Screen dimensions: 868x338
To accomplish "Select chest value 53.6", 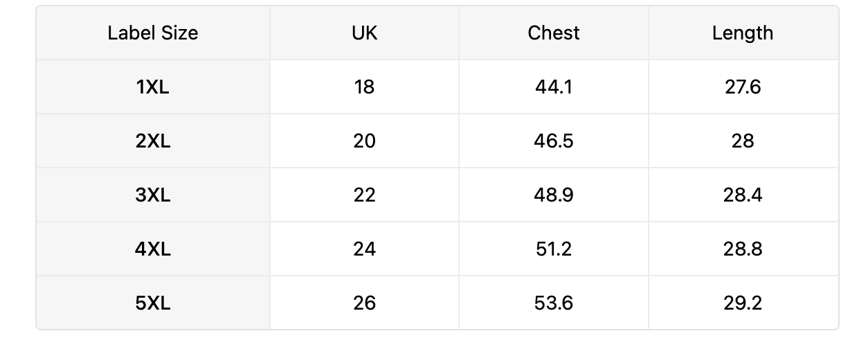I will 554,303.
